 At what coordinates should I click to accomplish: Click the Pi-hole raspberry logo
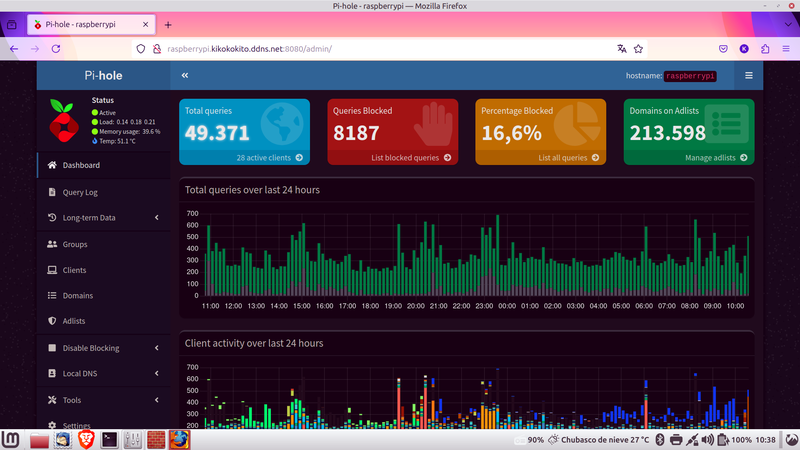pos(64,121)
